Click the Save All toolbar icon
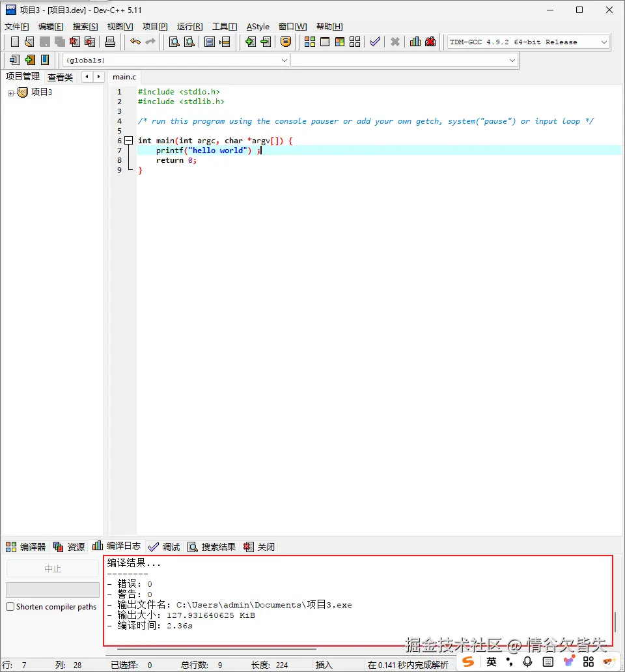 tap(59, 42)
